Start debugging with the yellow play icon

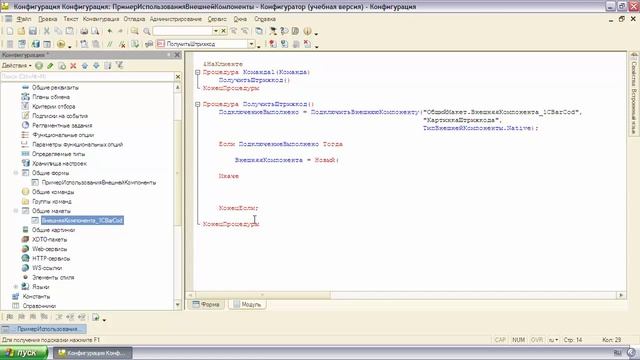point(61,44)
